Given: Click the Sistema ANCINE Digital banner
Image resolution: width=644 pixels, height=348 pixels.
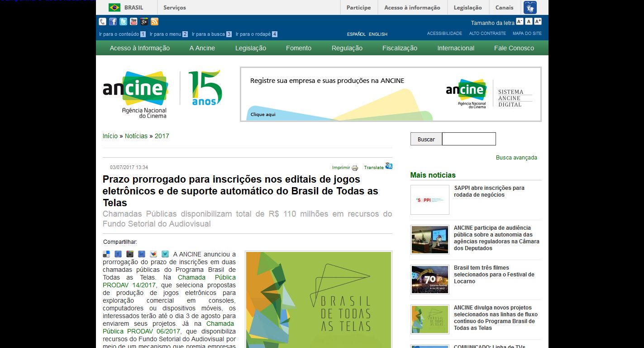Looking at the screenshot, I should 391,94.
